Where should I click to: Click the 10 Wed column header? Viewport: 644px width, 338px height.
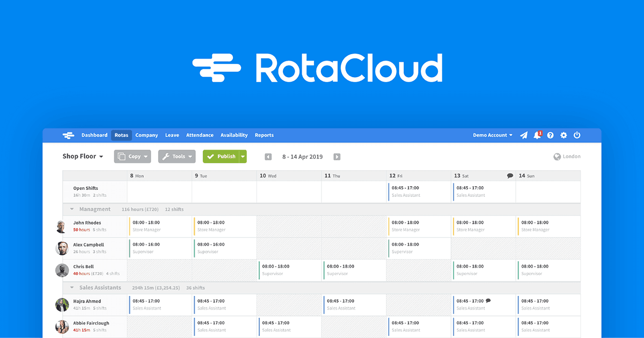(x=289, y=175)
